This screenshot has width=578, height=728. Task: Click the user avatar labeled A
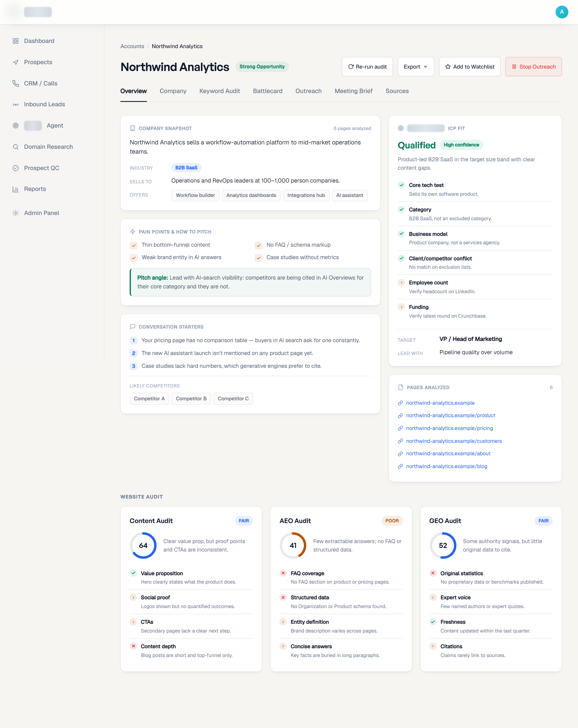click(x=562, y=12)
